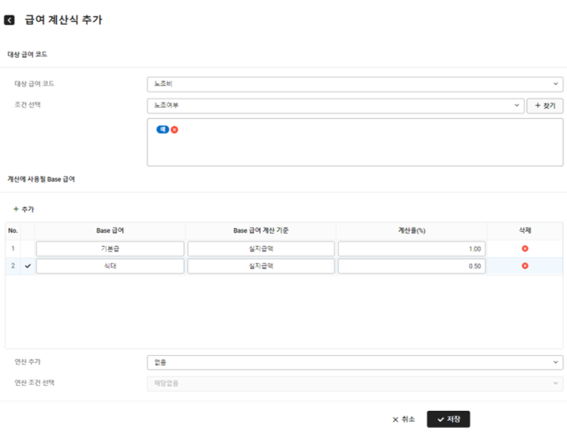567x438 pixels.
Task: Delete row 2 식대 using its red icon
Action: click(x=525, y=266)
